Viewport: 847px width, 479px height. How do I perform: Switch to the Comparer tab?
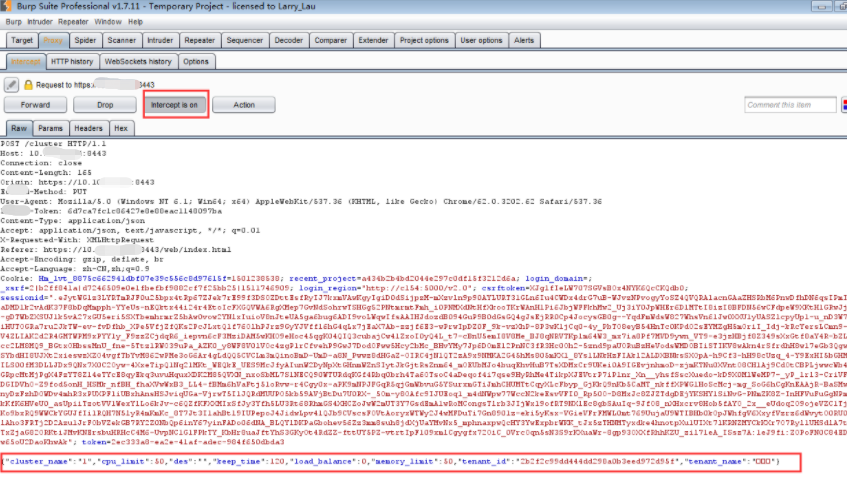pos(331,41)
